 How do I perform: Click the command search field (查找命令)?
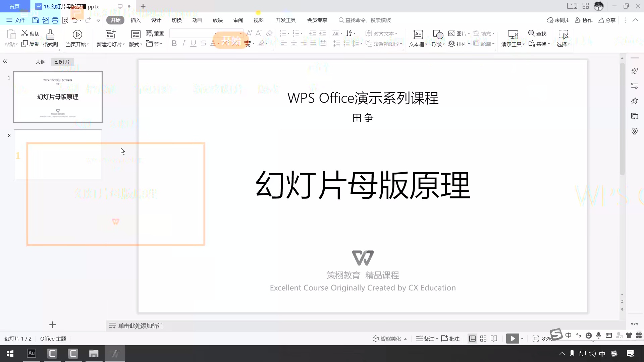(365, 20)
